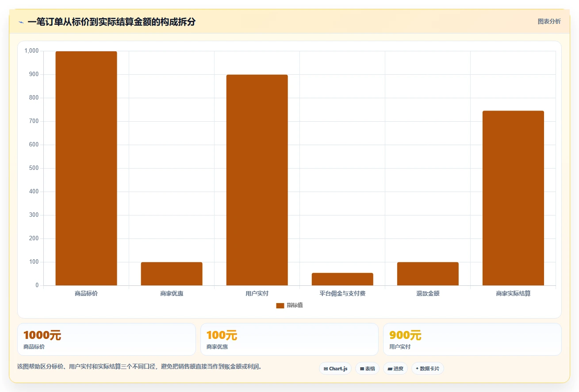This screenshot has width=579, height=392.
Task: Click the footer description starting 该图帮助区分标价
Action: pyautogui.click(x=139, y=366)
